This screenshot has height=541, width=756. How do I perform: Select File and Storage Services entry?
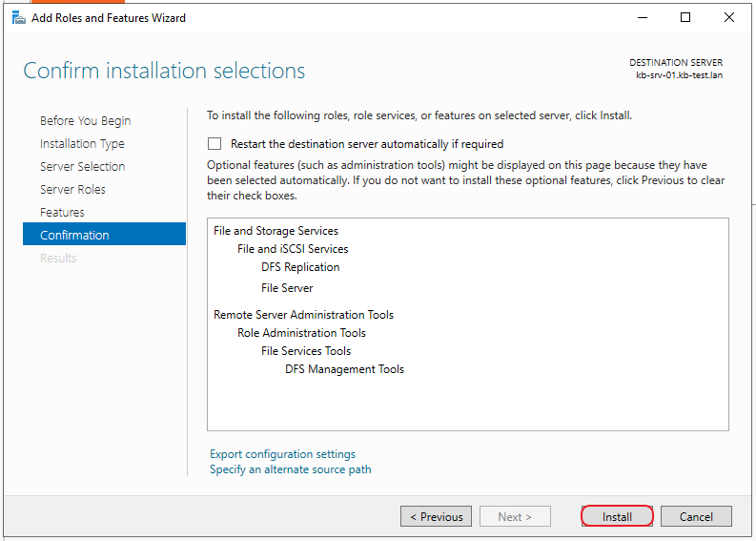tap(276, 231)
